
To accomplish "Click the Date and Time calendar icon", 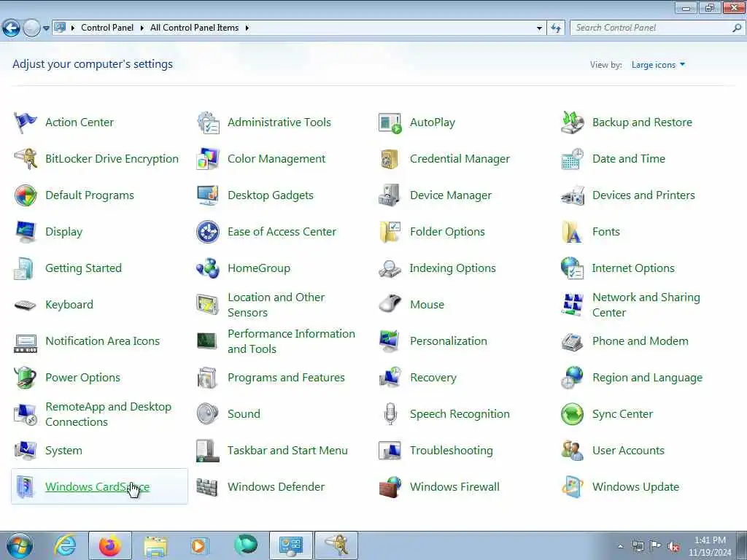I will [572, 158].
